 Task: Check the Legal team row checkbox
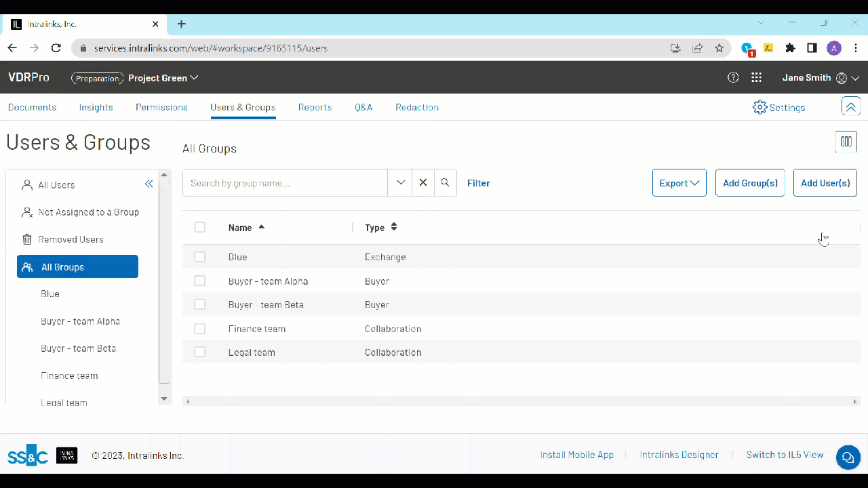tap(199, 352)
